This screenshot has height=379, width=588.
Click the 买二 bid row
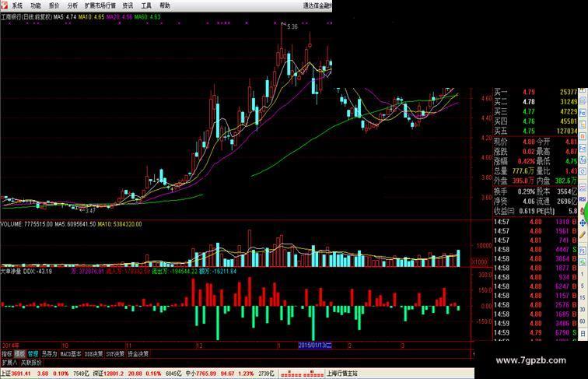pyautogui.click(x=535, y=102)
